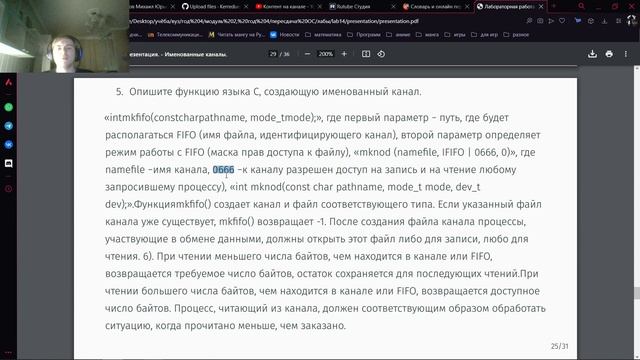Open the PDF viewer more options menu
640x360 pixels.
pyautogui.click(x=626, y=54)
